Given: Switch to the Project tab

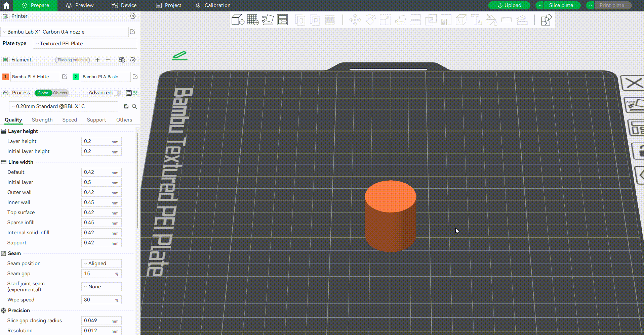Looking at the screenshot, I should pyautogui.click(x=169, y=5).
